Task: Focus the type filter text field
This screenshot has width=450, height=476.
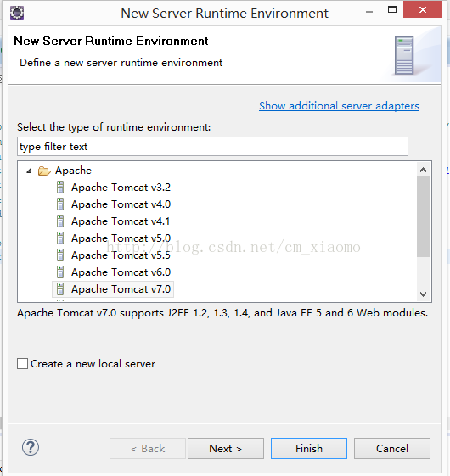Action: tap(213, 147)
